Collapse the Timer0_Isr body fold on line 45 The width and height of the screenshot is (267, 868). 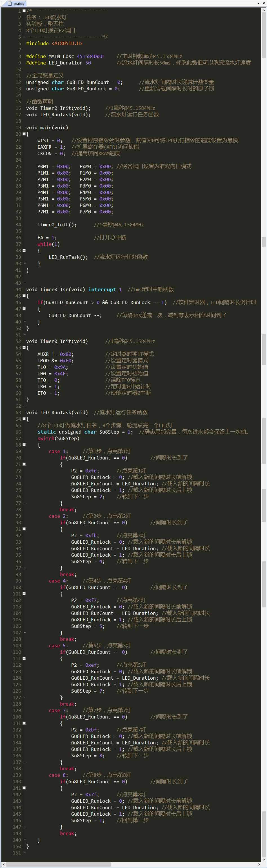pos(24,296)
